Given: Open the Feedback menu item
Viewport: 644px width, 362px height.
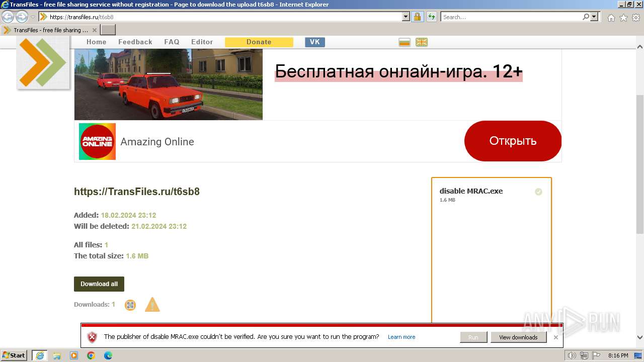Looking at the screenshot, I should click(135, 42).
